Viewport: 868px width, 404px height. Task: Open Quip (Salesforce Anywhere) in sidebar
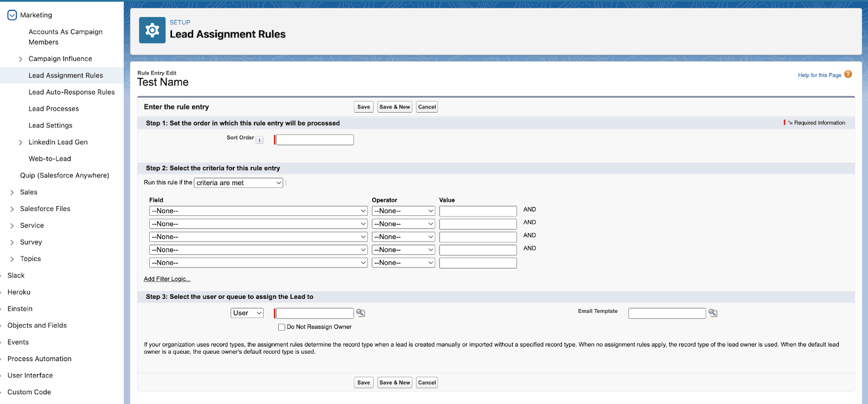click(x=65, y=176)
